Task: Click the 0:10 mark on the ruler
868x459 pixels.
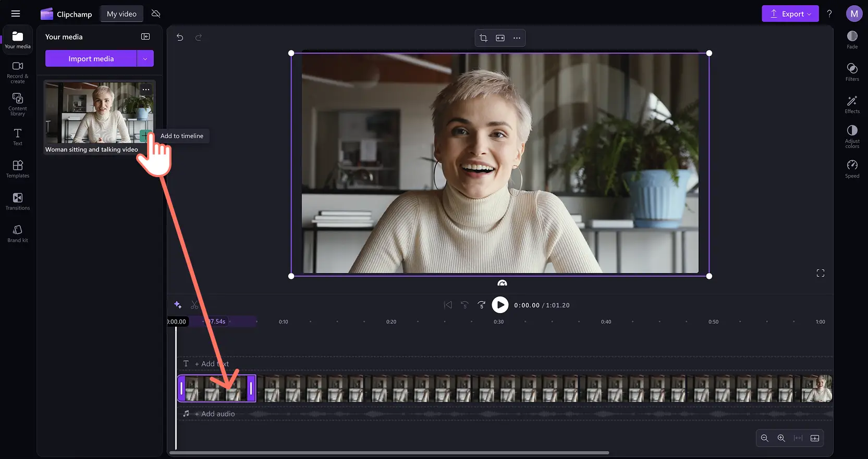Action: tap(283, 322)
